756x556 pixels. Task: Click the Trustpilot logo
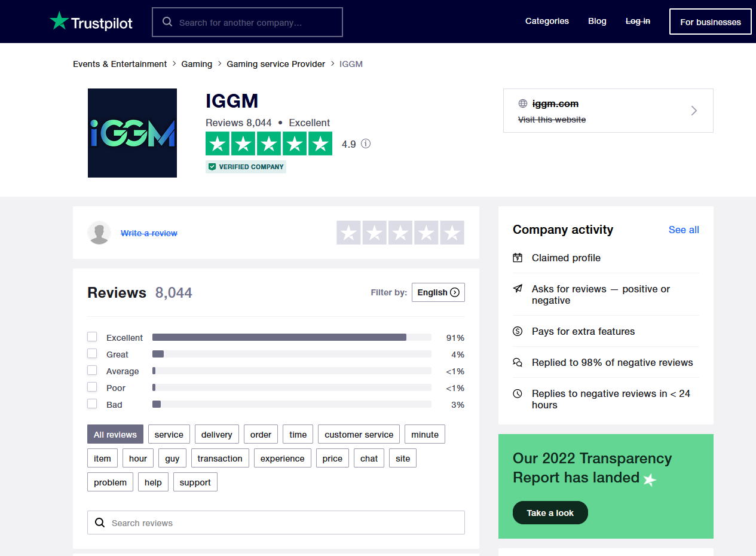[91, 22]
